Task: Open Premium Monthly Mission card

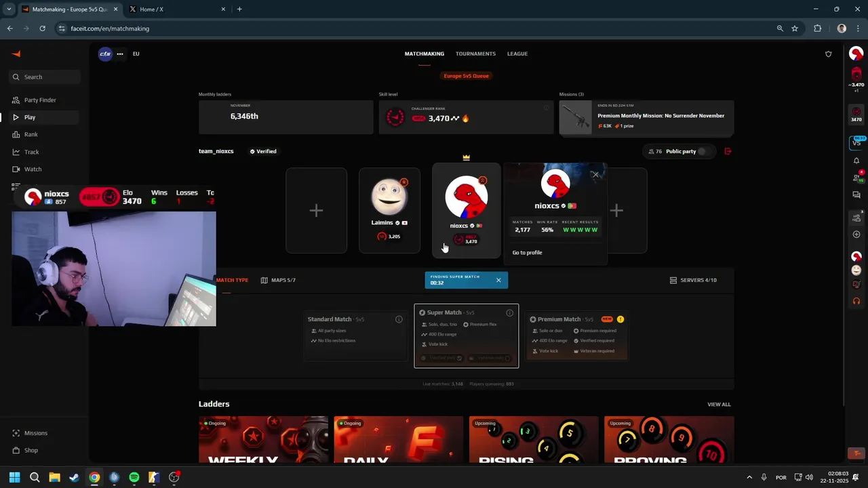Action: pyautogui.click(x=646, y=117)
